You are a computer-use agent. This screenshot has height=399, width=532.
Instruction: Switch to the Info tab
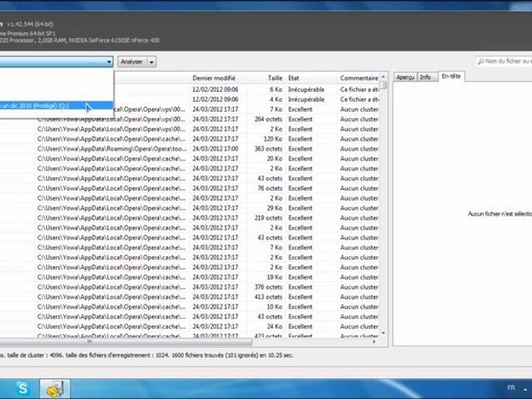pyautogui.click(x=426, y=78)
